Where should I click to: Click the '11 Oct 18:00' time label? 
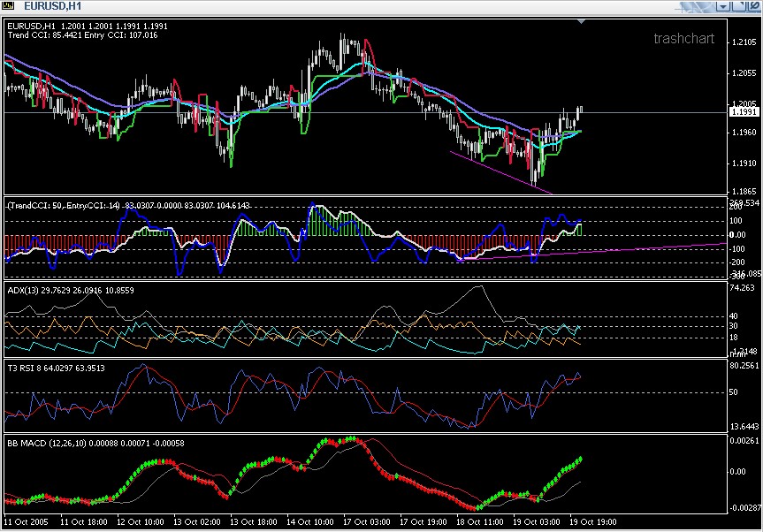click(84, 522)
